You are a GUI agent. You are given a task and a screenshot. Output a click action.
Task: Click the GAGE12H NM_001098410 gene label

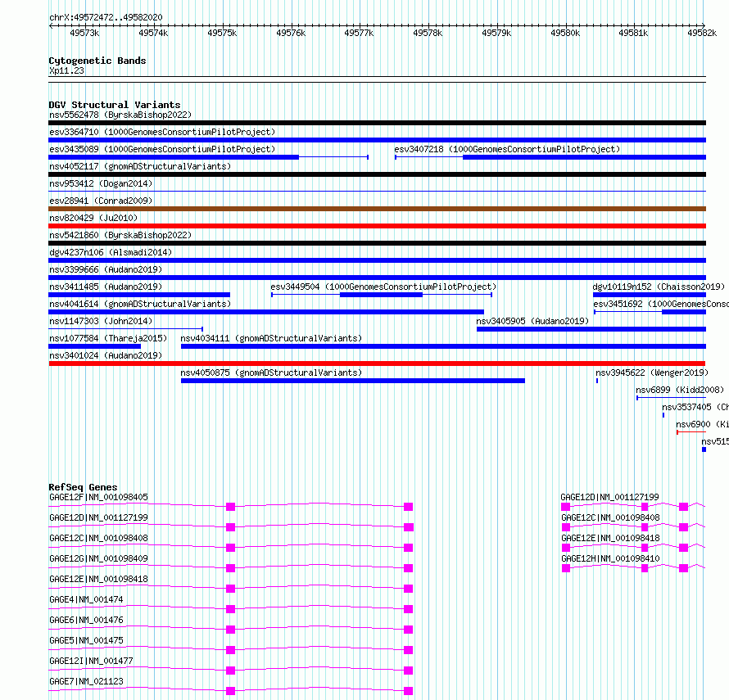point(610,558)
